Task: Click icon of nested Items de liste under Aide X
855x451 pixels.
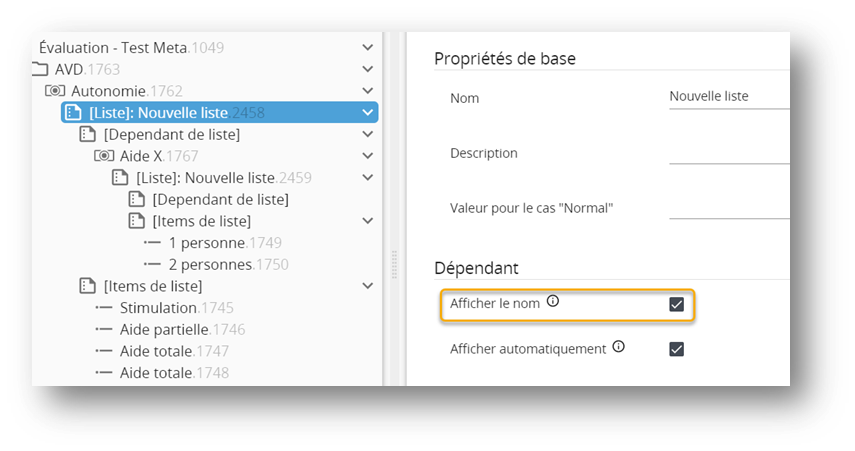Action: [136, 221]
